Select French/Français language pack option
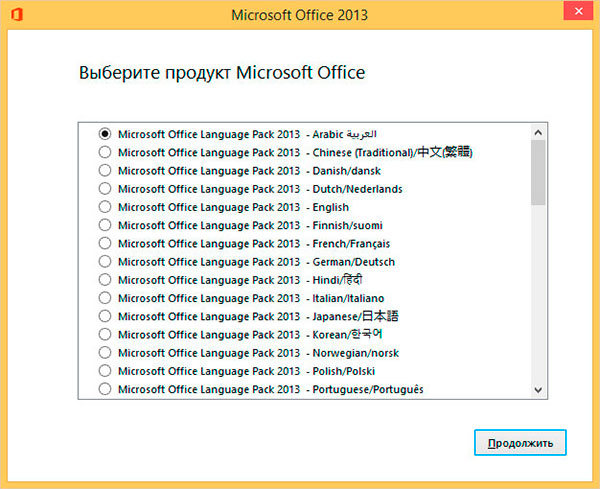 click(x=105, y=243)
